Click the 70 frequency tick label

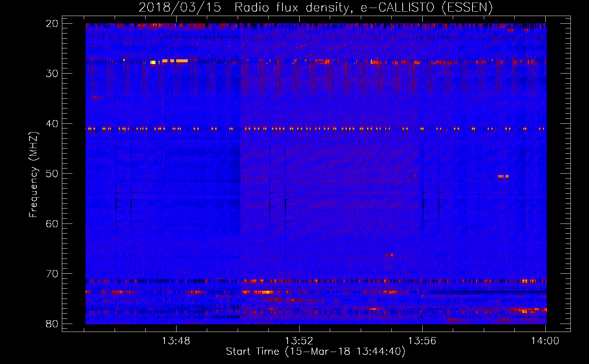(52, 274)
